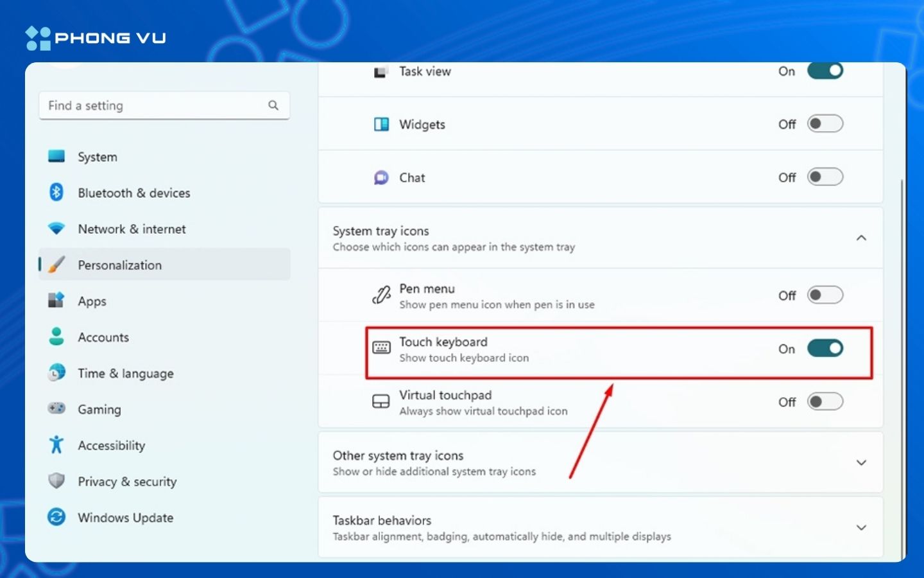This screenshot has width=924, height=578.
Task: Disable the Task view toggle
Action: [x=825, y=71]
